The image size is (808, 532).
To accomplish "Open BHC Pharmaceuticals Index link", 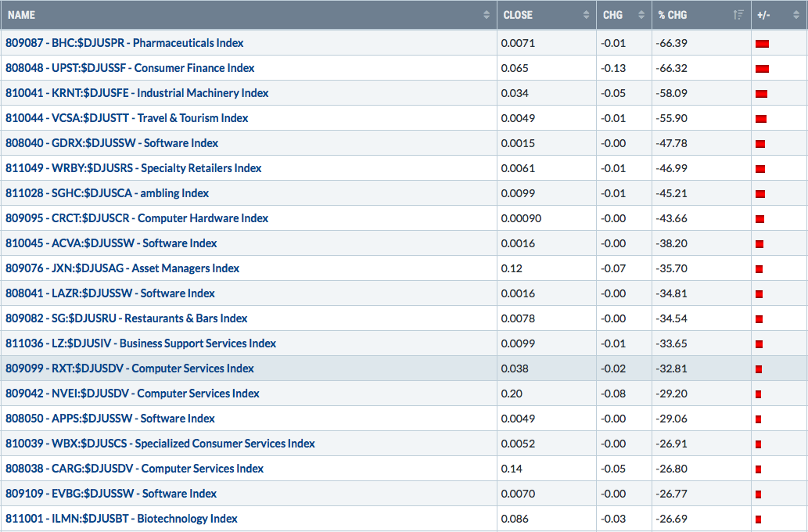I will coord(124,43).
